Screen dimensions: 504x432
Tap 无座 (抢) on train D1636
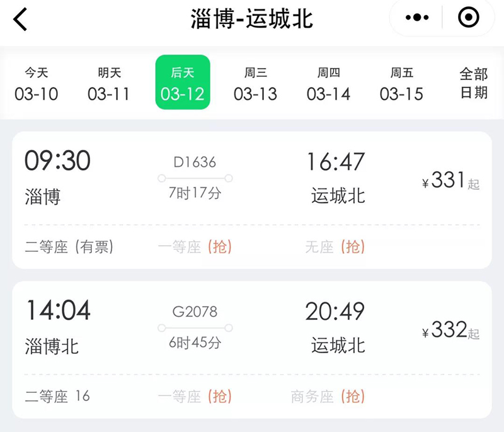point(335,247)
